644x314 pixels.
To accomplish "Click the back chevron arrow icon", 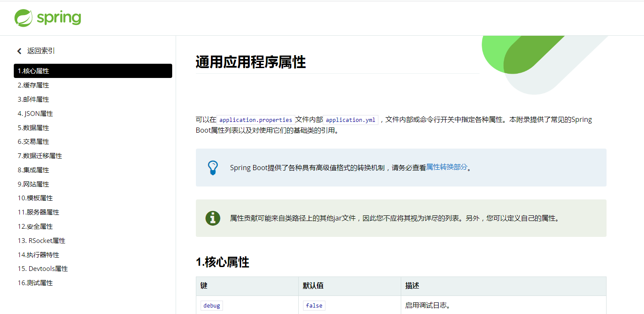I will (19, 51).
